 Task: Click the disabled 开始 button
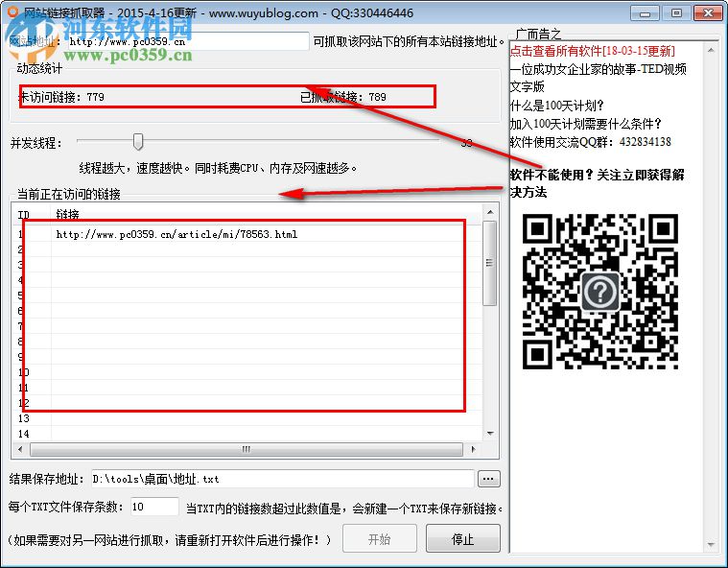379,539
